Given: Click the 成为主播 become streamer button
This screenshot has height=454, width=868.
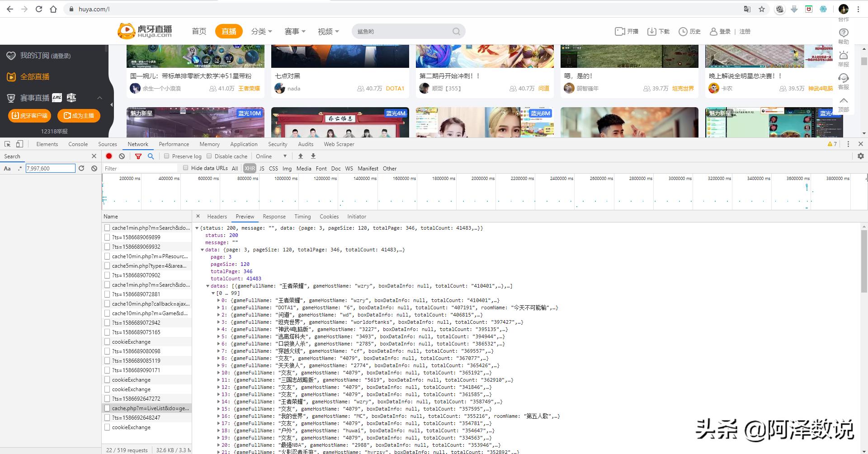Looking at the screenshot, I should [x=79, y=115].
